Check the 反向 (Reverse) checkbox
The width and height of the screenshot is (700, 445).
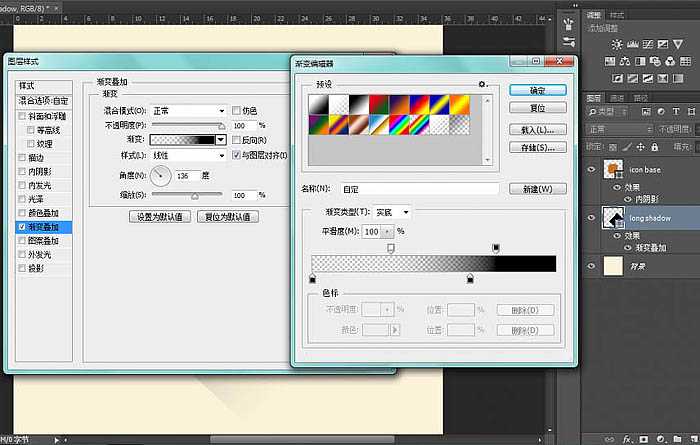pyautogui.click(x=236, y=140)
